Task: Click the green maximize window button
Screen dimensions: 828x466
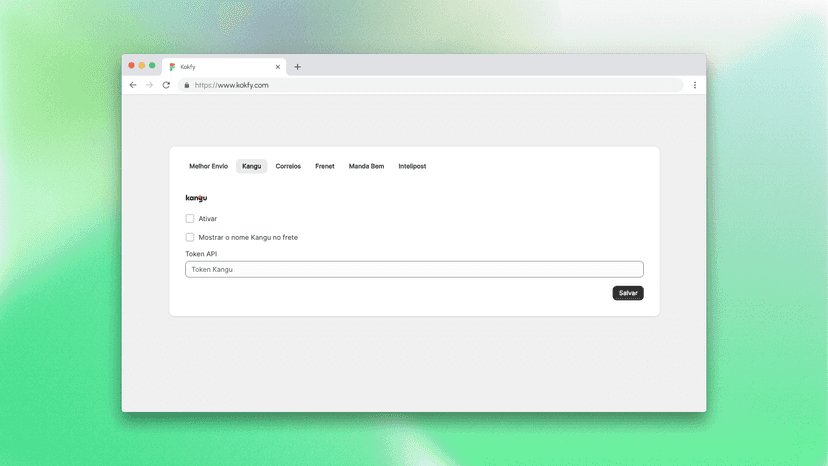Action: (152, 66)
